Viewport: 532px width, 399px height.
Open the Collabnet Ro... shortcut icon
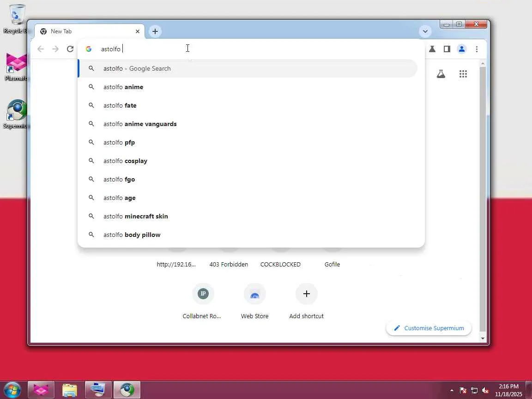(x=203, y=294)
